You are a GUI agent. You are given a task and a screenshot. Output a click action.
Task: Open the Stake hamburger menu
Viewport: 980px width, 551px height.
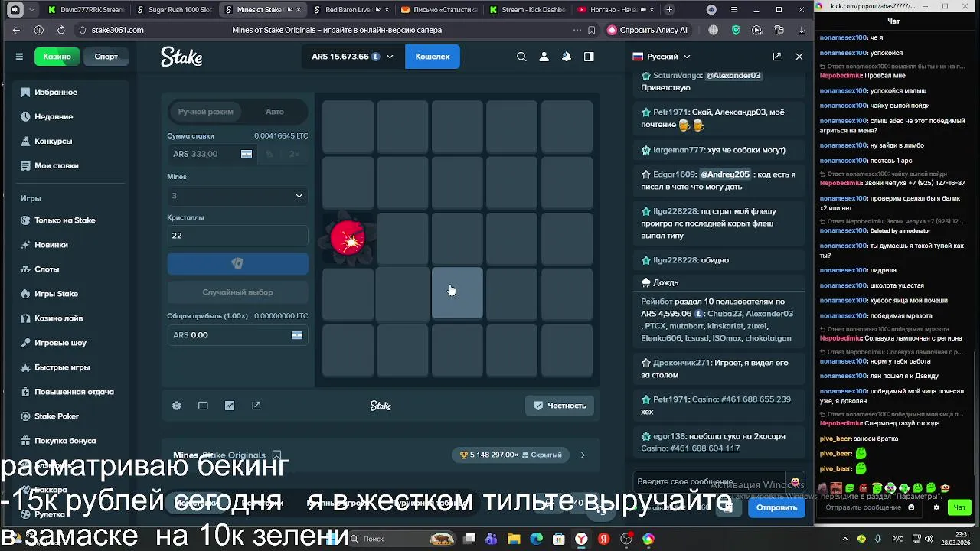point(19,57)
